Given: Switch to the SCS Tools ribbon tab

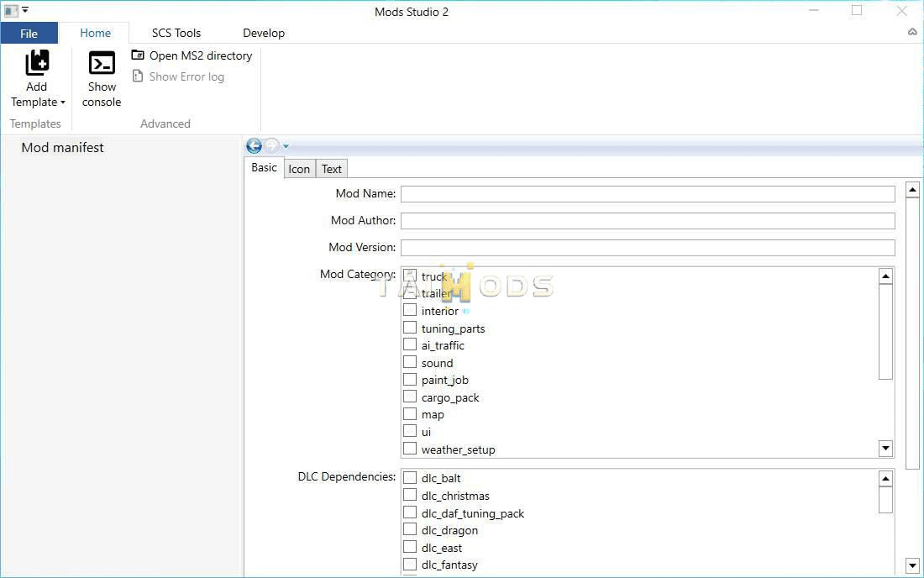Looking at the screenshot, I should point(176,33).
